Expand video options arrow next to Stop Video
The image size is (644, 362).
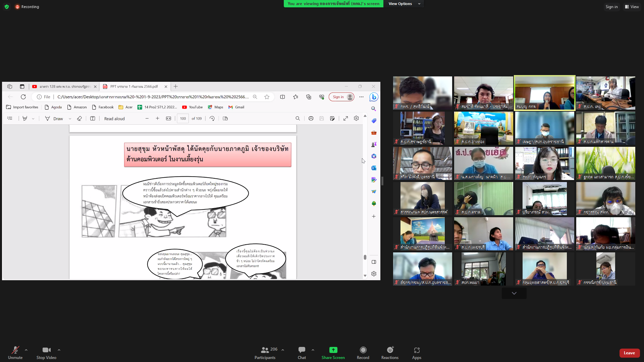pyautogui.click(x=59, y=350)
